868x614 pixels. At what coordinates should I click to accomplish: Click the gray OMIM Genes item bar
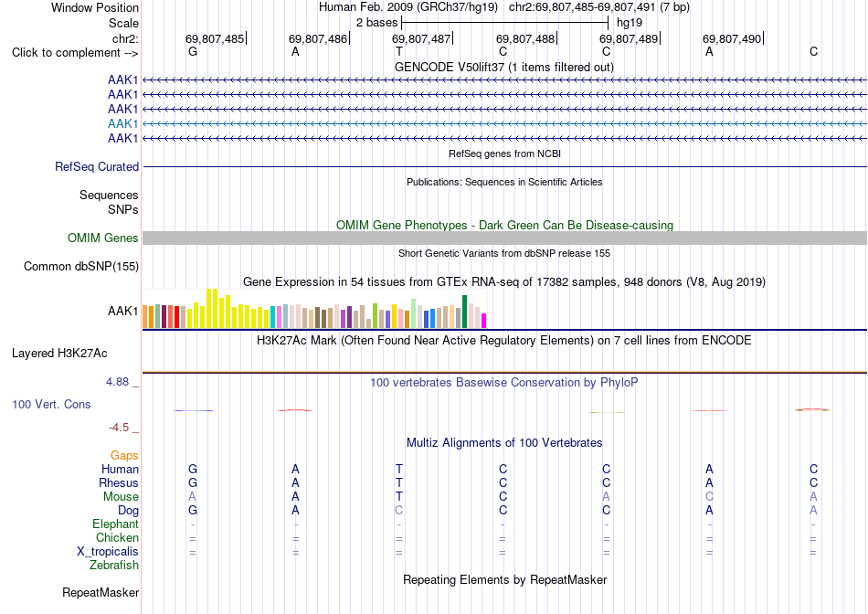tap(504, 238)
